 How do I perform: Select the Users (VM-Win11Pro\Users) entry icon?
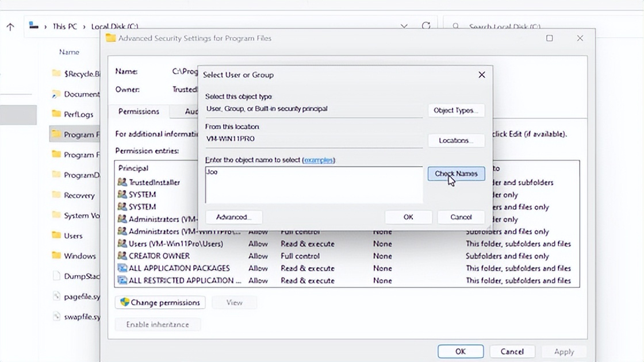(x=122, y=244)
